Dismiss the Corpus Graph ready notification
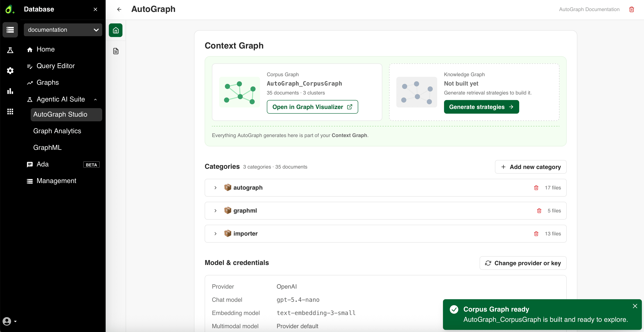Image resolution: width=644 pixels, height=332 pixels. (635, 306)
